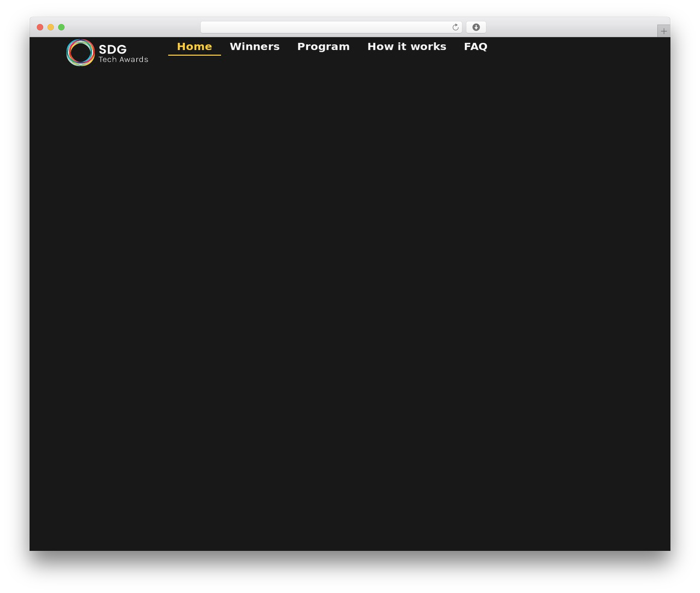Minimize the window using yellow button

point(51,27)
